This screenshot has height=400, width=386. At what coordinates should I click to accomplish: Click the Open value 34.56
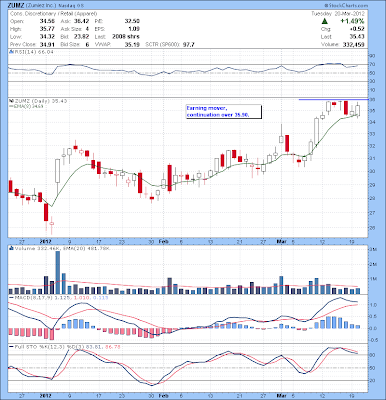(x=47, y=21)
